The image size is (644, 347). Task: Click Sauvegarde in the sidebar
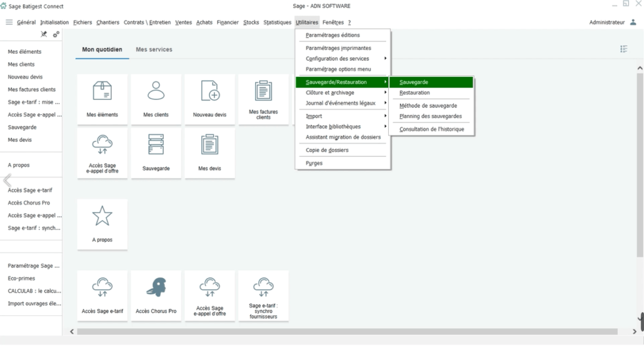pos(22,128)
